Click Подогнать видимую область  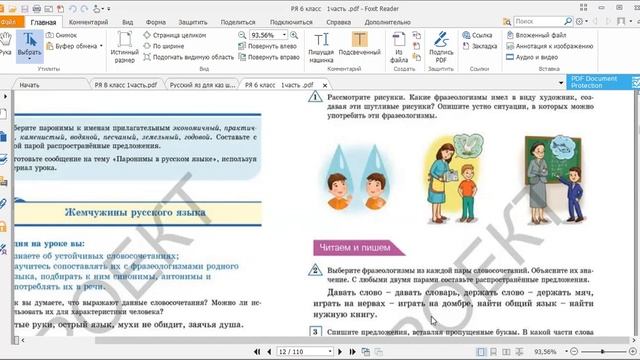point(189,57)
